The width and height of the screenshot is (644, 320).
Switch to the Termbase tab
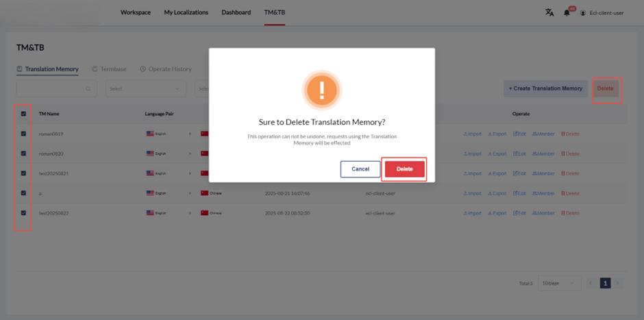[109, 69]
